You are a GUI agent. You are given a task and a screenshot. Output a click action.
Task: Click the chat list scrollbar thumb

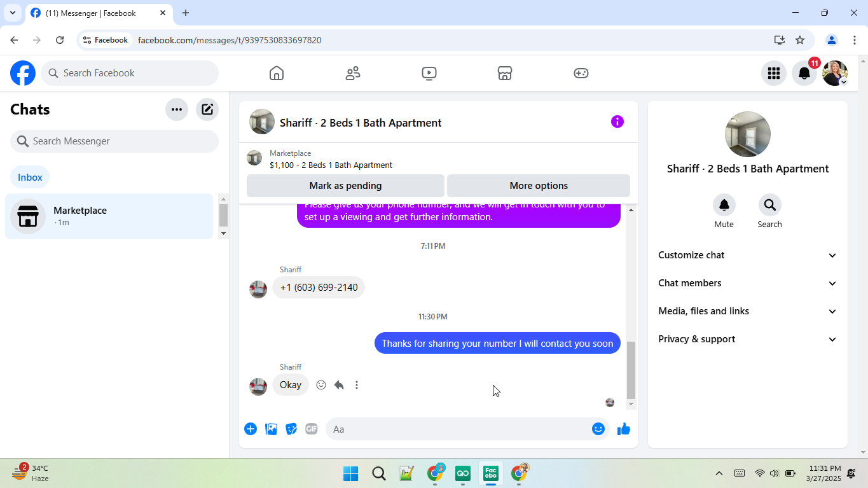[x=223, y=215]
